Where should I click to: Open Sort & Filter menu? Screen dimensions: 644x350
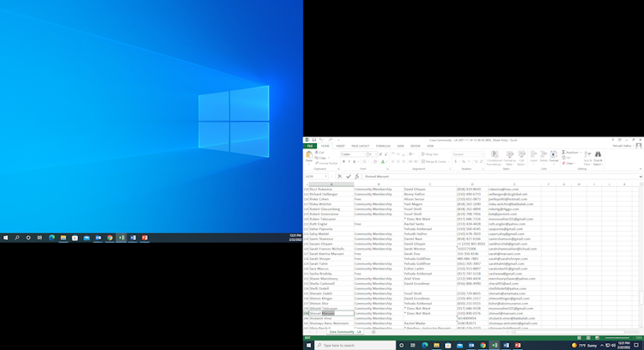click(x=587, y=158)
